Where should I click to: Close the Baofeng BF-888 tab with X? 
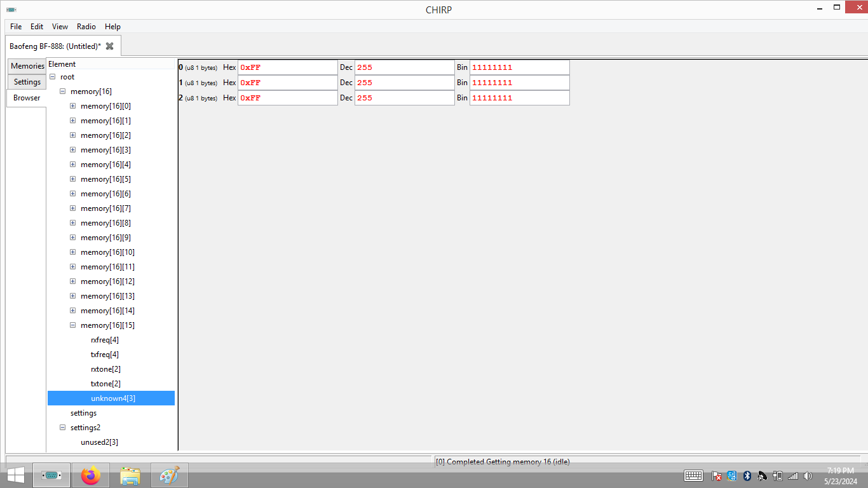[x=109, y=46]
